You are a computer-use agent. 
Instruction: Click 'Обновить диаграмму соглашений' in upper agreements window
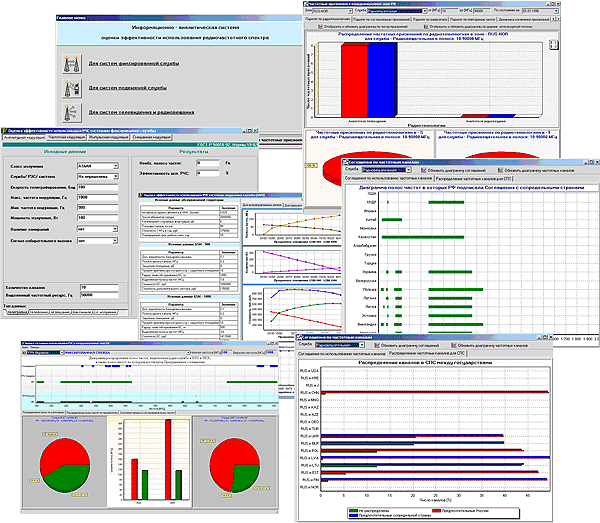coord(453,170)
